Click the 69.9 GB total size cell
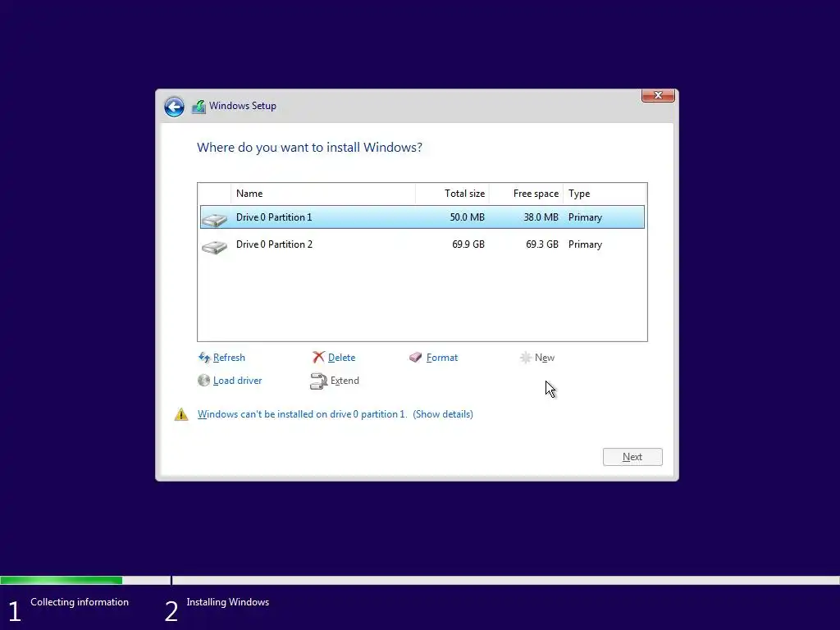840x630 pixels. (x=468, y=244)
